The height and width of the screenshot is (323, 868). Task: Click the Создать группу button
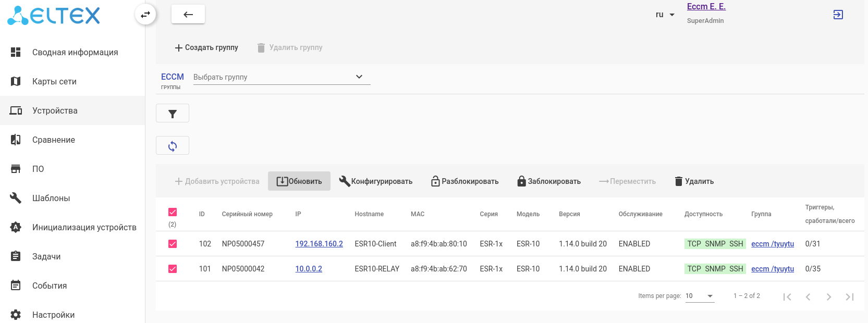tap(206, 47)
